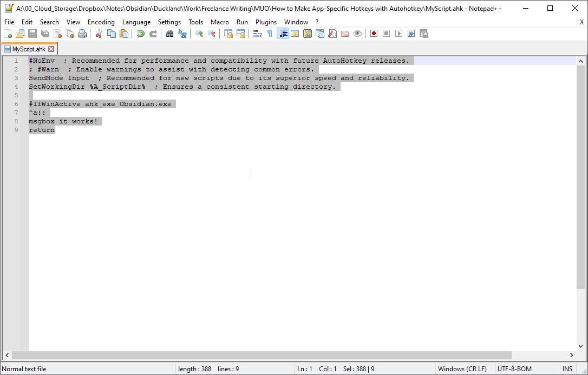Cut selection with the scissors icon
This screenshot has width=588, height=375.
99,34
